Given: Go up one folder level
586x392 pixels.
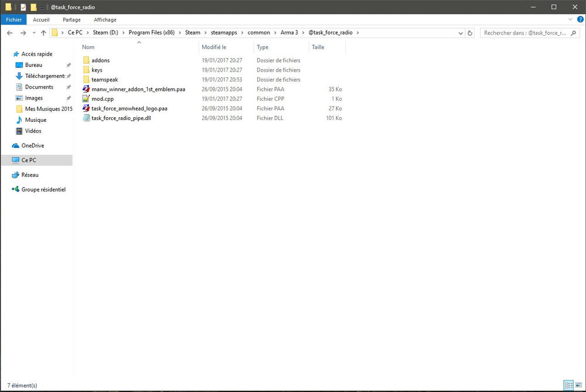Looking at the screenshot, I should click(43, 33).
